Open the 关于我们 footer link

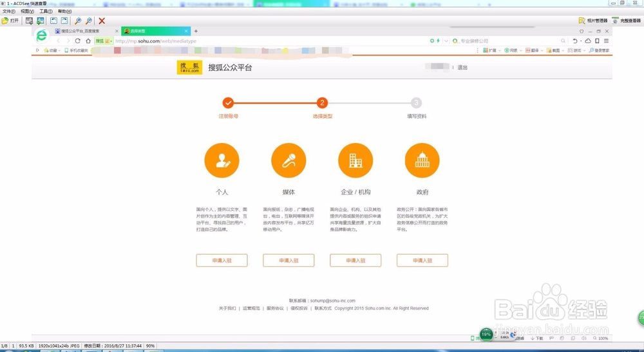(227, 308)
